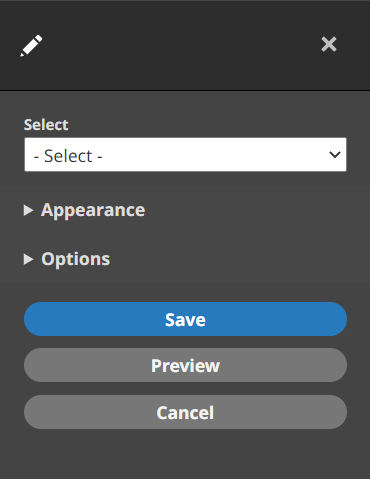Click the disclosure triangle beside Options
Screen dimensions: 370x479
tap(28, 259)
